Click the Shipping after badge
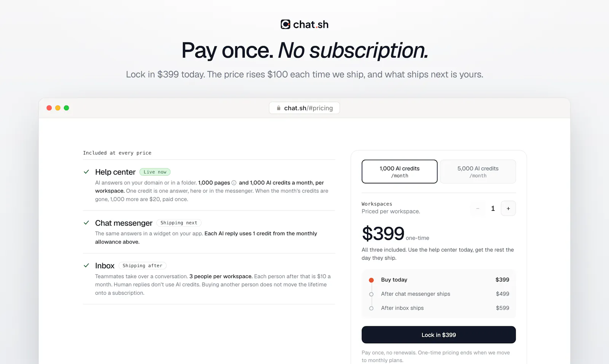This screenshot has height=364, width=609. coord(142,265)
